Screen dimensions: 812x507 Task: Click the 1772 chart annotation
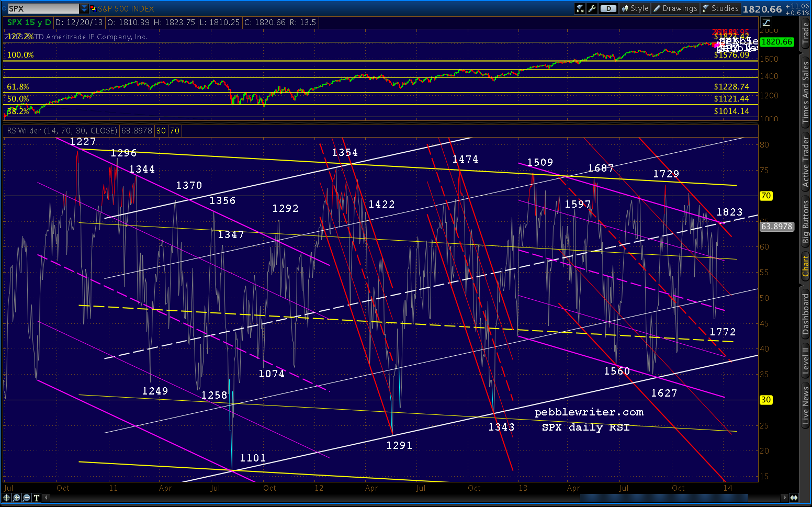(723, 332)
